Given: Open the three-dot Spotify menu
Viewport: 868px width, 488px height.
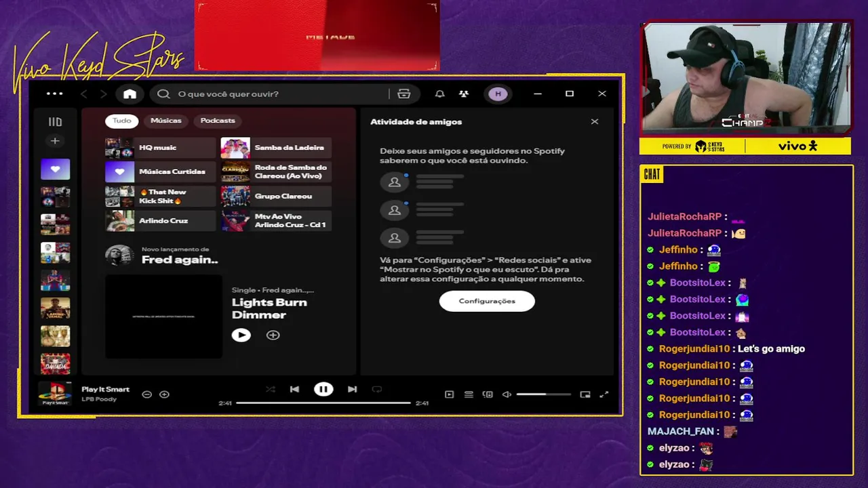Looking at the screenshot, I should (54, 94).
